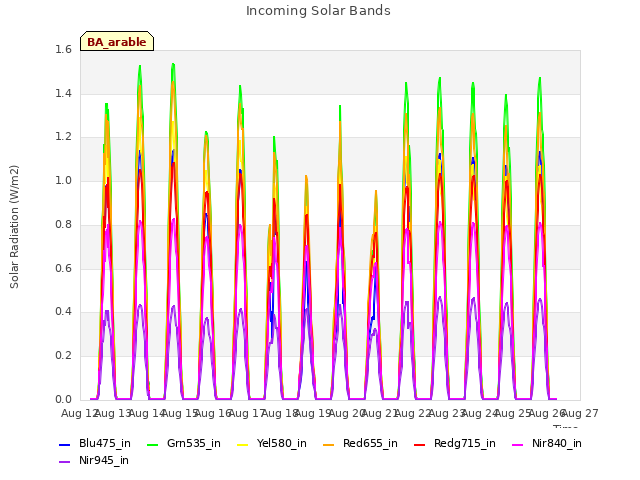
Task: Click the Aug 19 x-axis date label
Action: tap(313, 413)
